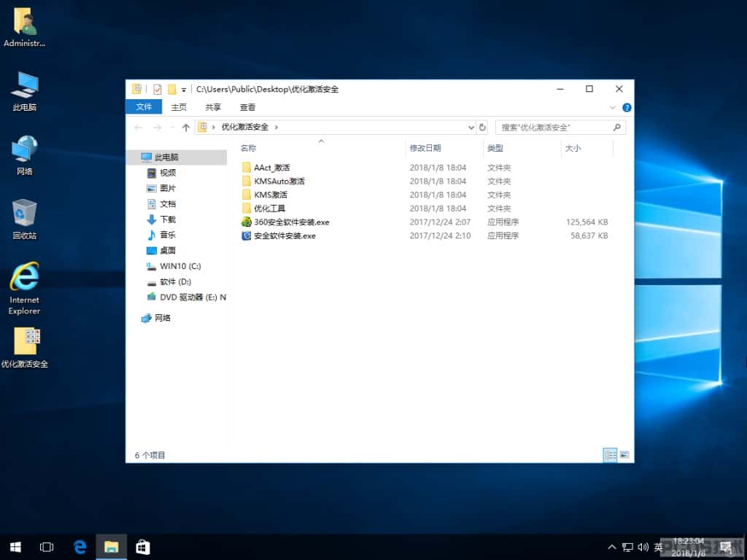Open the 网络 desktop icon

point(24,155)
